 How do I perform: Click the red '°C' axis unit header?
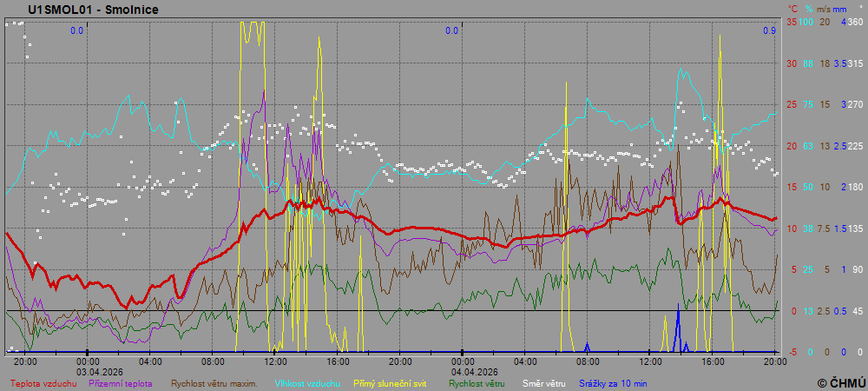(792, 8)
